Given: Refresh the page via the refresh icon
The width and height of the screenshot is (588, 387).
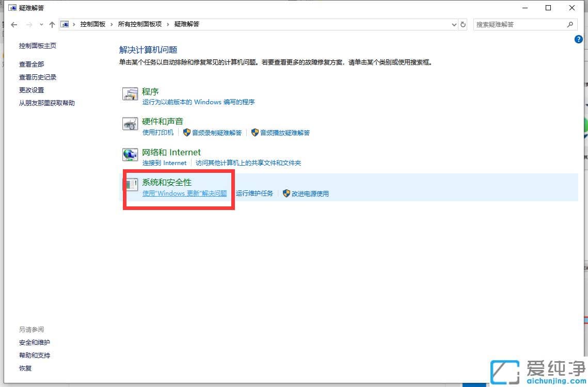Looking at the screenshot, I should point(463,24).
